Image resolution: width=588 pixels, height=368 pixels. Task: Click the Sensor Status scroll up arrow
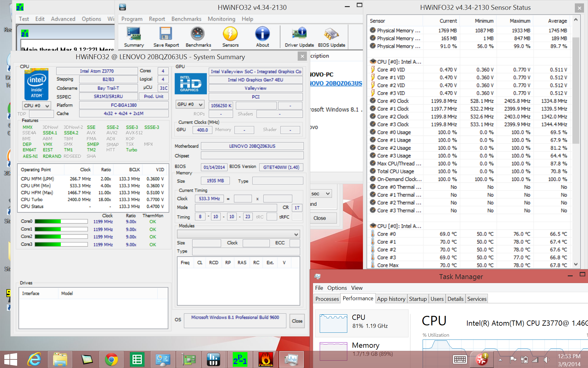[x=576, y=20]
